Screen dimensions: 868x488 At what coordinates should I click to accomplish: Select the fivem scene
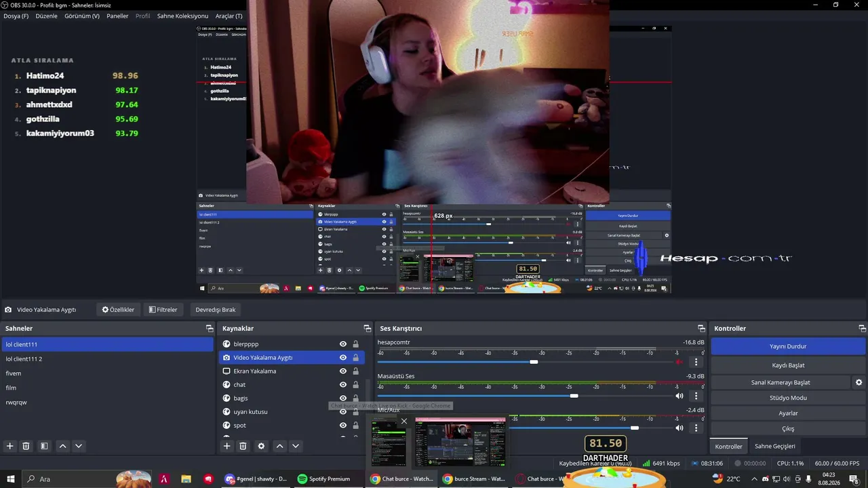pos(107,373)
